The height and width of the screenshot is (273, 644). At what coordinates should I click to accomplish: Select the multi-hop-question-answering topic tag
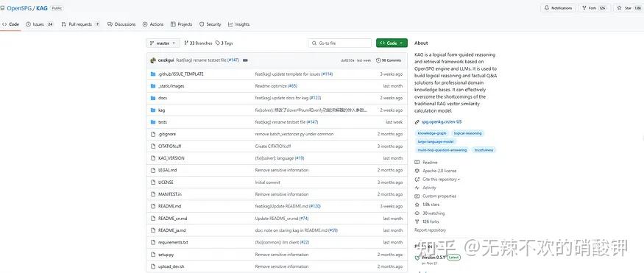click(x=442, y=150)
